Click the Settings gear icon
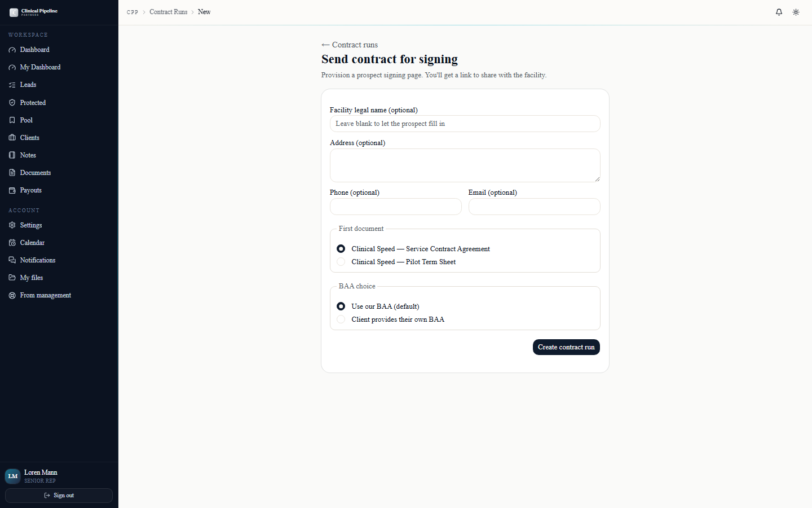The image size is (812, 508). tap(12, 225)
